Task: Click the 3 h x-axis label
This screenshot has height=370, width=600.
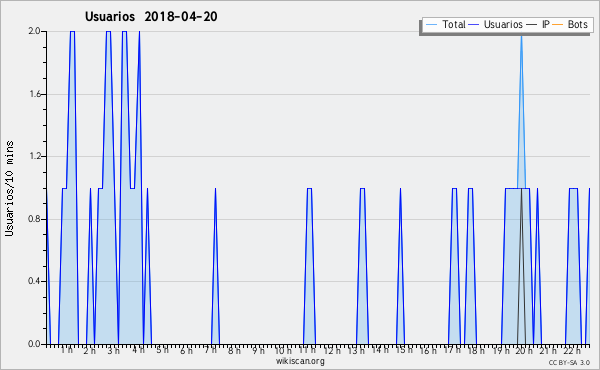Action: pos(113,350)
